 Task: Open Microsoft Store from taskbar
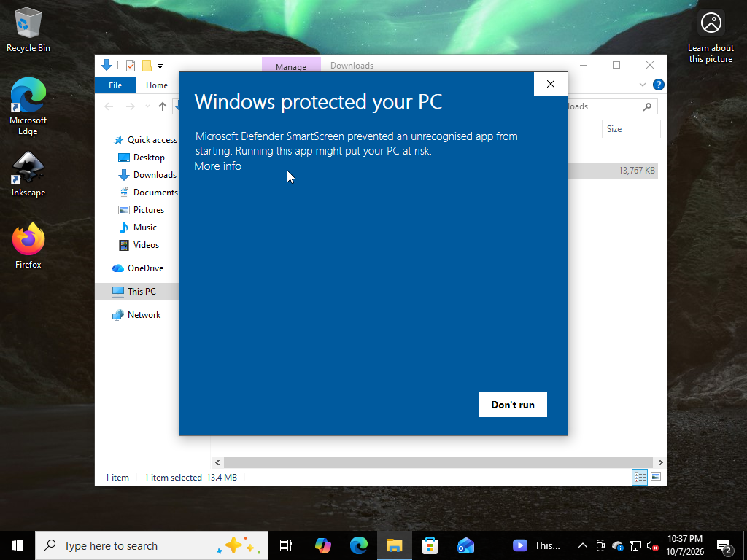(x=430, y=545)
